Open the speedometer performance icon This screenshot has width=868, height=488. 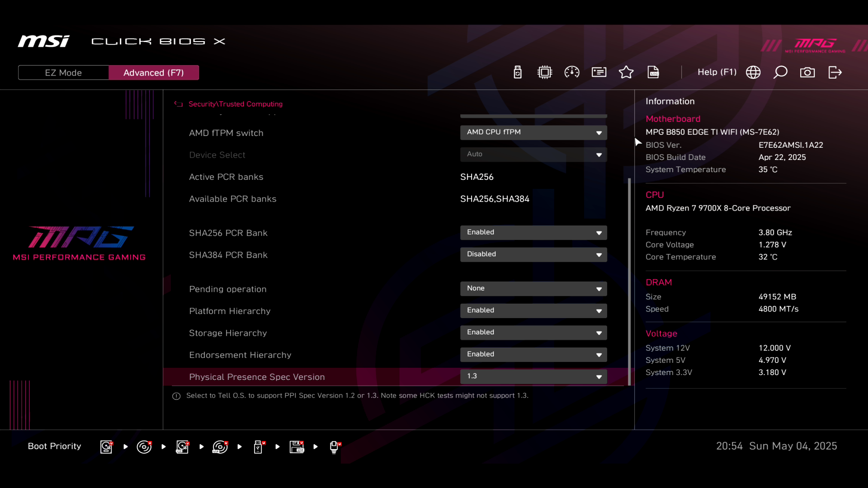572,72
